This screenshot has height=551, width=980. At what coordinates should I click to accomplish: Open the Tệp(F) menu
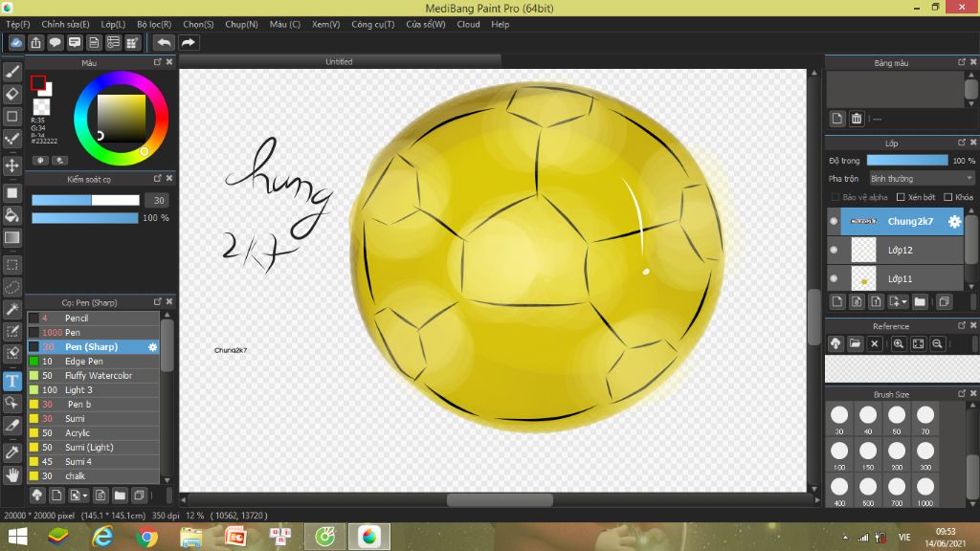(x=17, y=24)
